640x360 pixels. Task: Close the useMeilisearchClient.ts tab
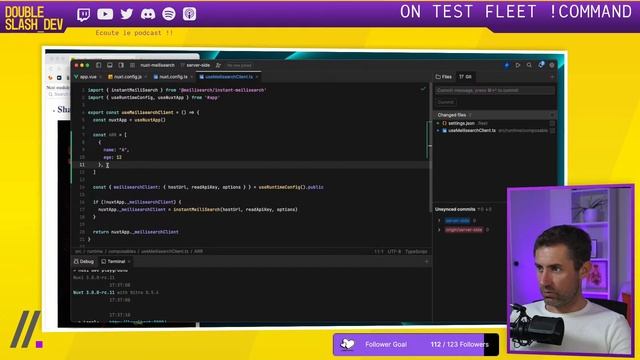(x=257, y=77)
